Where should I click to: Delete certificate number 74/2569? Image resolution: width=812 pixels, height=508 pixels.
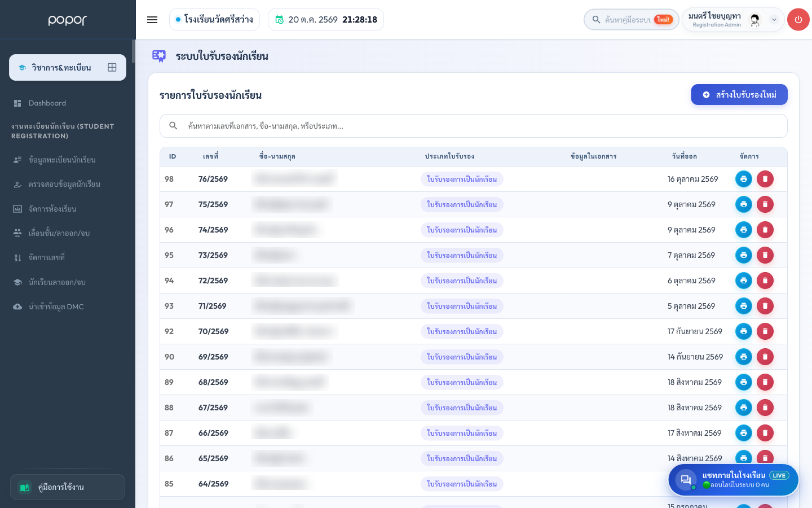coord(765,230)
